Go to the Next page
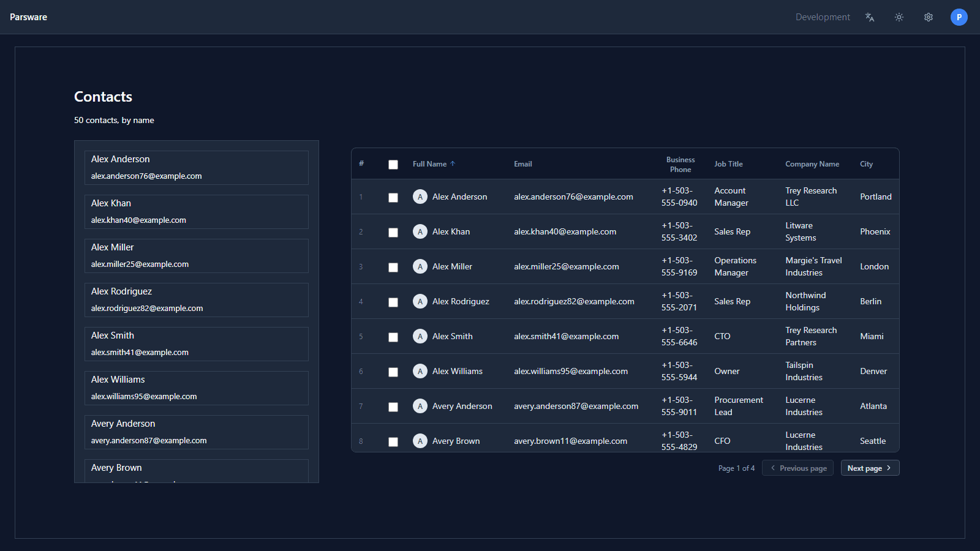This screenshot has width=980, height=551. pyautogui.click(x=870, y=468)
